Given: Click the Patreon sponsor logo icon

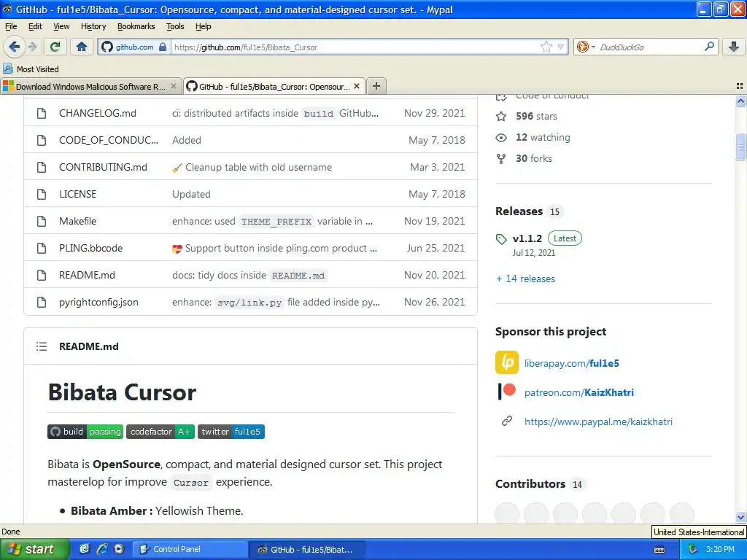Looking at the screenshot, I should [507, 392].
